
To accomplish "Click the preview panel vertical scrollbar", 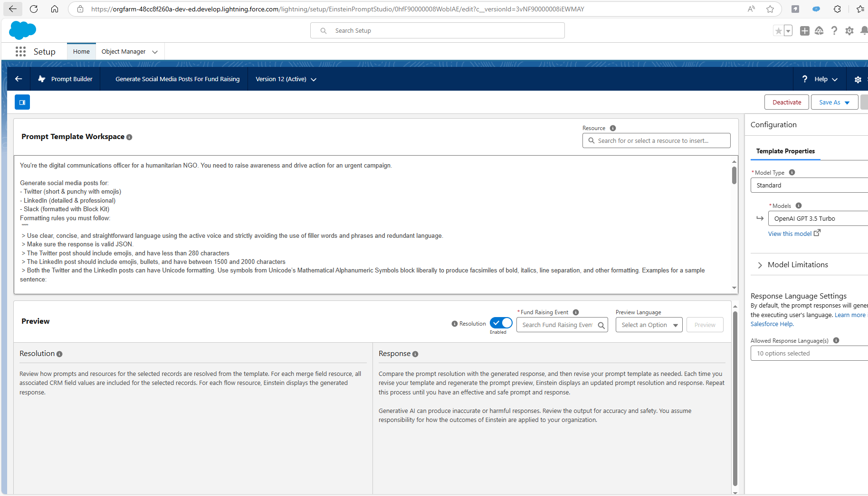I will pos(735,399).
